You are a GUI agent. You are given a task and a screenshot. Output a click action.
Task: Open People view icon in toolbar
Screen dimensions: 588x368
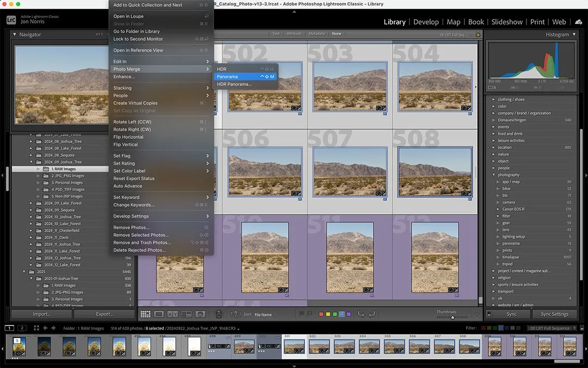point(200,314)
